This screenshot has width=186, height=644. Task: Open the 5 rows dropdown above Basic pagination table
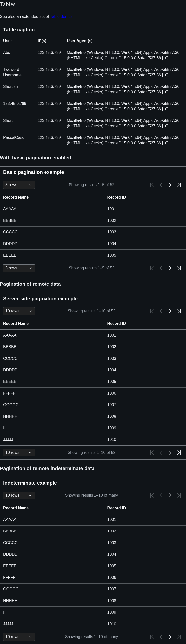click(19, 185)
